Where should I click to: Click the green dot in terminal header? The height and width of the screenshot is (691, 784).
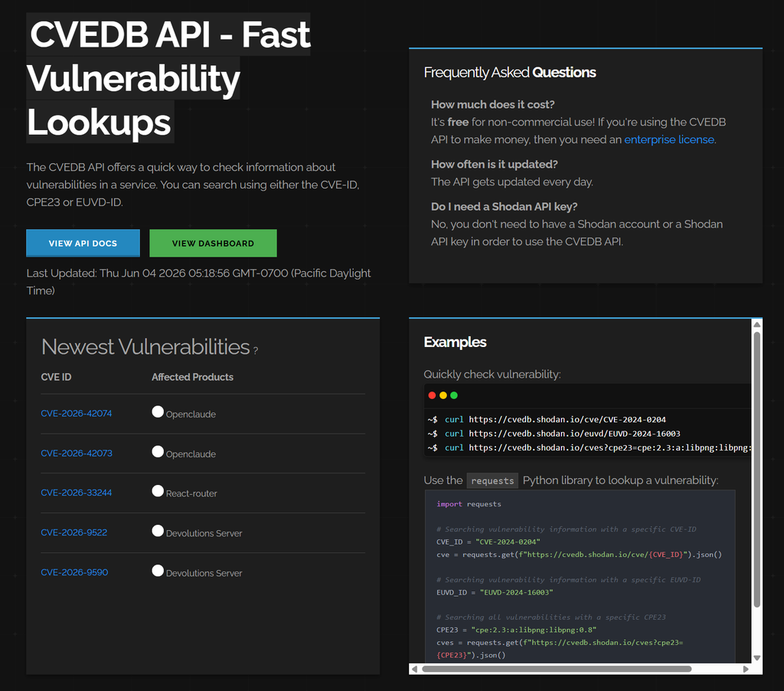click(454, 395)
